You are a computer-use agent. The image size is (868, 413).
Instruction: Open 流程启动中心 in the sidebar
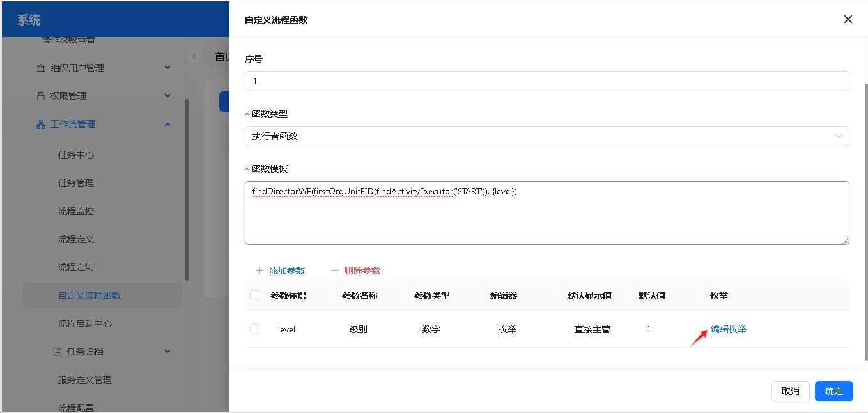coord(85,323)
